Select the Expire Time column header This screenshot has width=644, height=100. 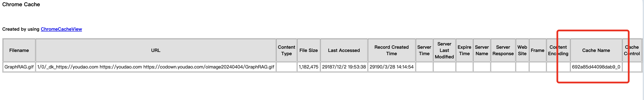click(x=464, y=50)
